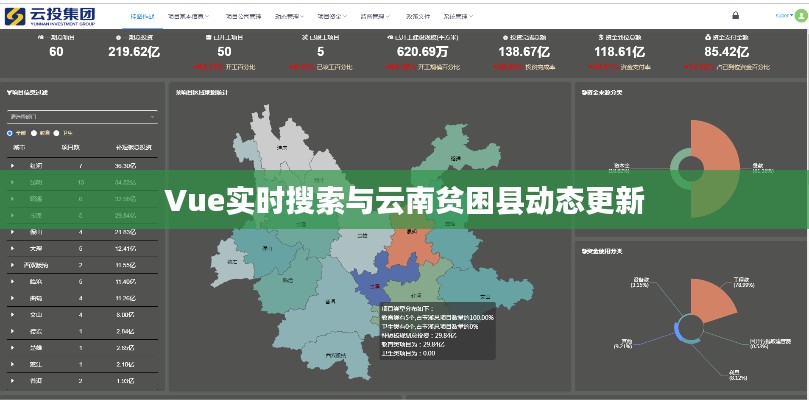Click the 云投集团 logo

pos(50,16)
